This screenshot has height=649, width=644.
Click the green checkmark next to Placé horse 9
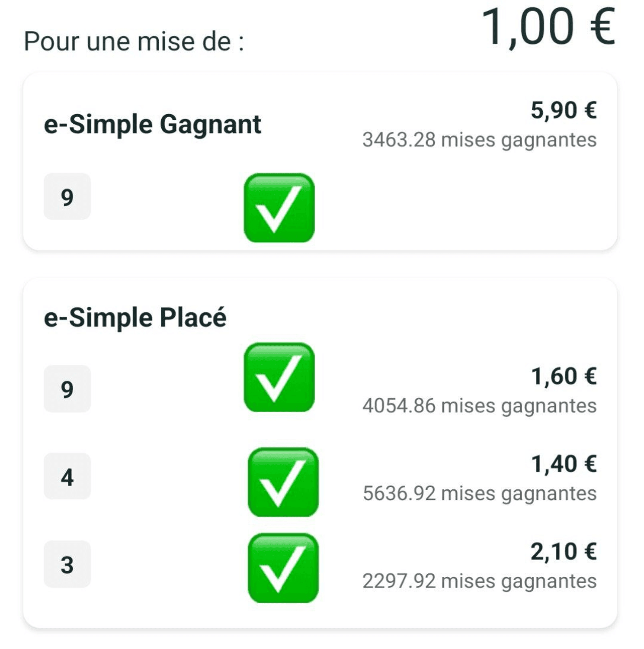point(279,377)
